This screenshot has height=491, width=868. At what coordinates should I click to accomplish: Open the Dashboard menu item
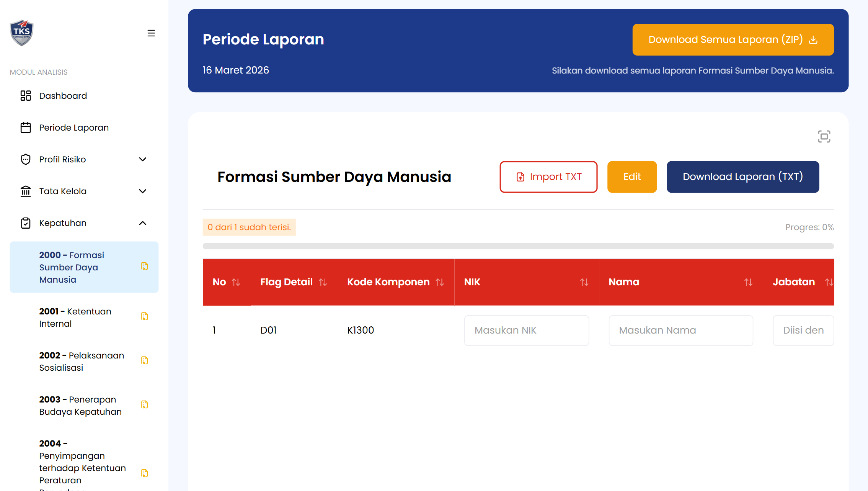pyautogui.click(x=63, y=96)
